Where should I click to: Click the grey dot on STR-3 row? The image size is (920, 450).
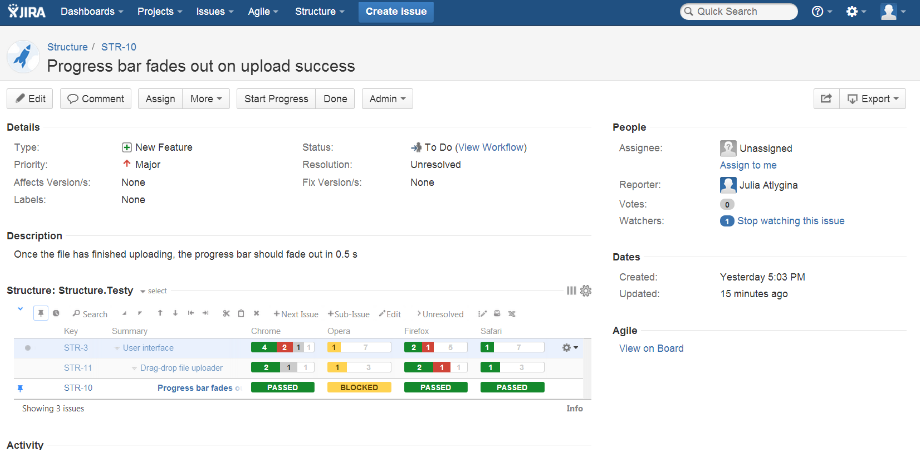click(x=28, y=348)
